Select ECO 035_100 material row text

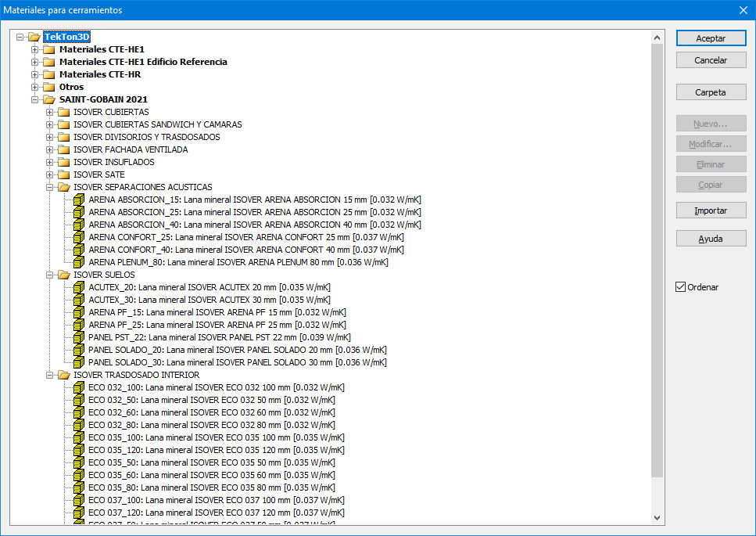[217, 438]
